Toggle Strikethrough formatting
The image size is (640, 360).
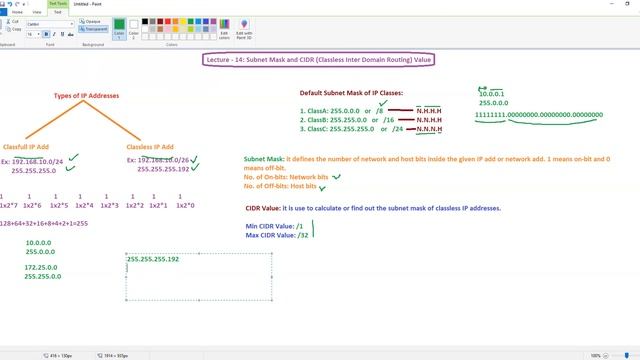pyautogui.click(x=71, y=35)
